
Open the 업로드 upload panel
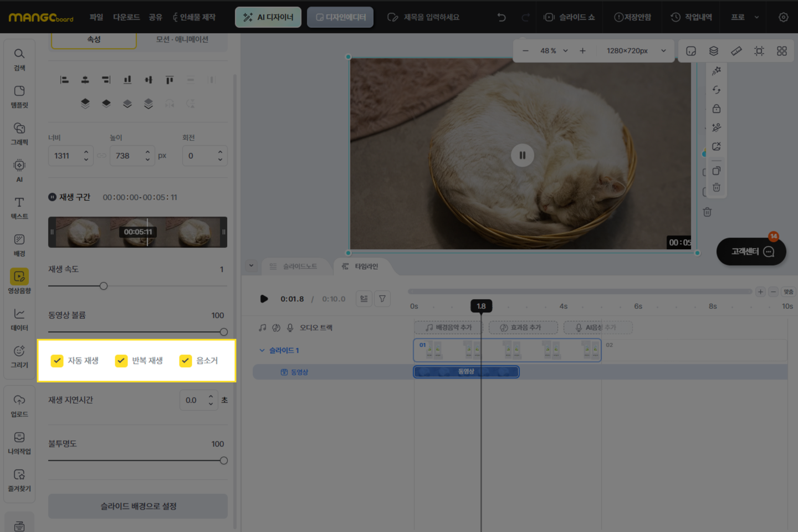click(19, 405)
